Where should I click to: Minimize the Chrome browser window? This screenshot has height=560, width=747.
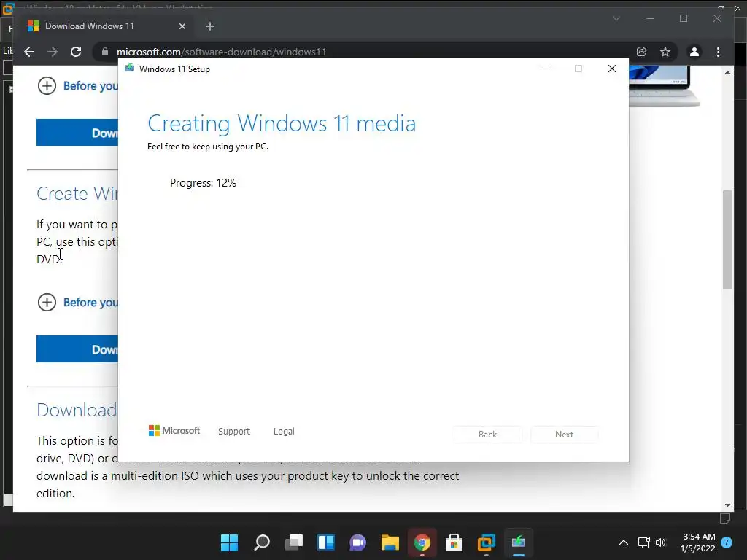(650, 18)
